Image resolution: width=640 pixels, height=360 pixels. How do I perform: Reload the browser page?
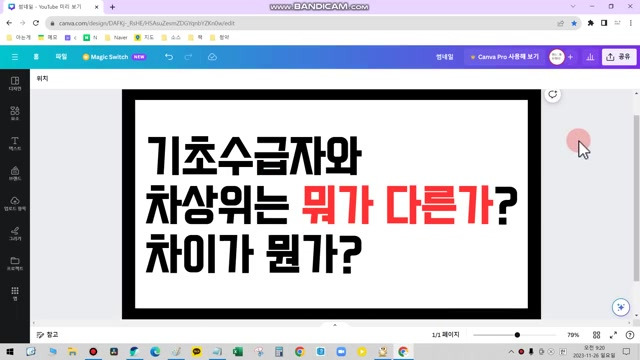pos(36,23)
